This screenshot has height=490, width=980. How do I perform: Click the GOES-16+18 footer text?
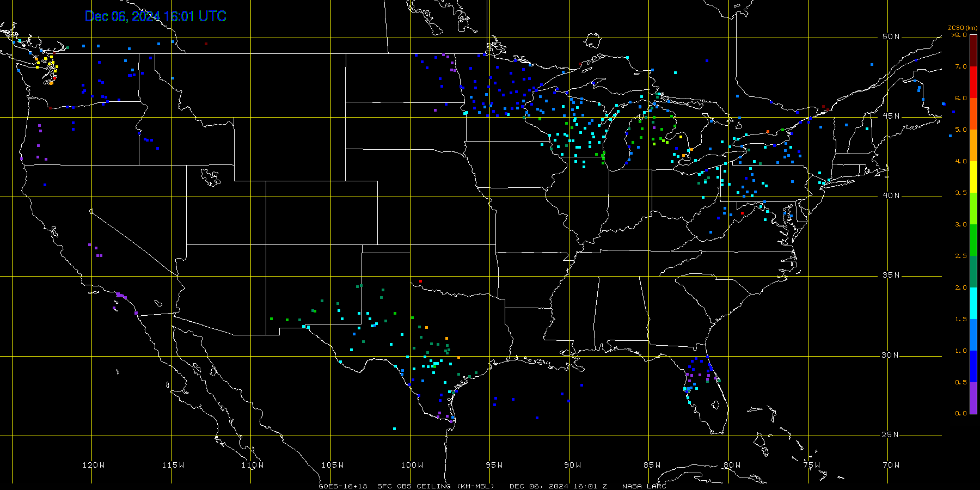343,486
